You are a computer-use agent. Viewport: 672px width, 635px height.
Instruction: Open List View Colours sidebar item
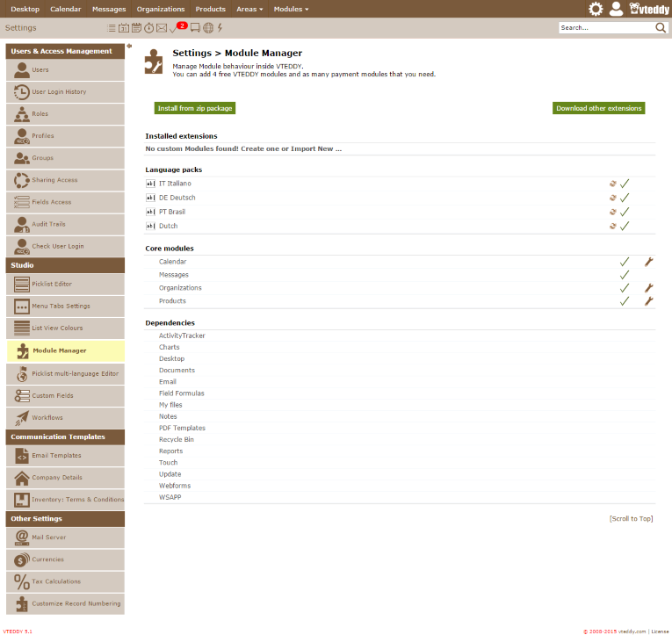(x=66, y=328)
